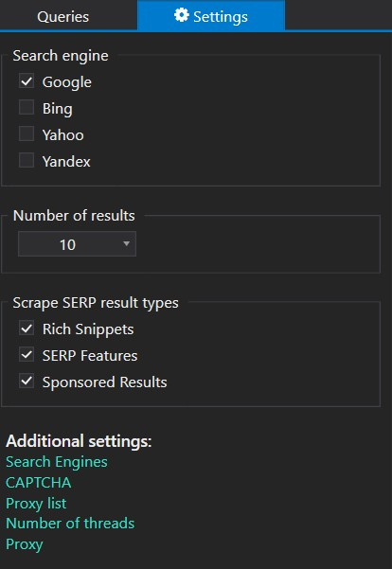Viewport: 392px width, 569px height.
Task: Click the gear icon on Settings tab
Action: 182,15
